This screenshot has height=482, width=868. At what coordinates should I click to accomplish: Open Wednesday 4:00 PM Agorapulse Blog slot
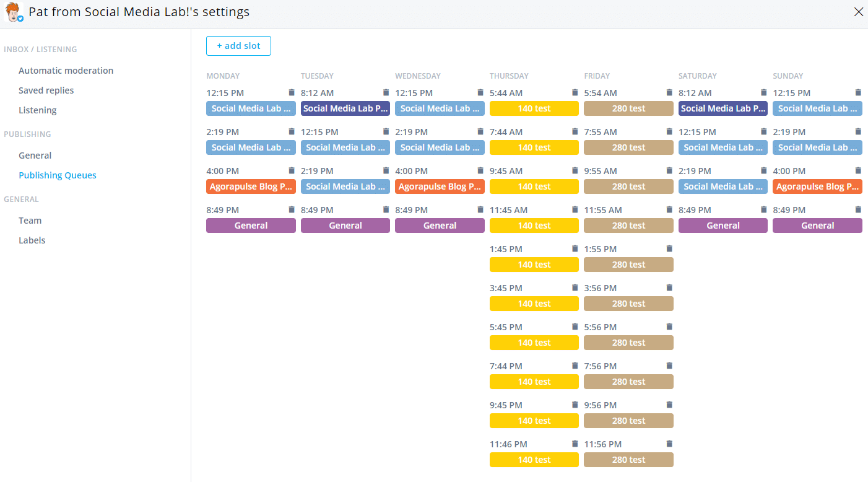click(440, 186)
